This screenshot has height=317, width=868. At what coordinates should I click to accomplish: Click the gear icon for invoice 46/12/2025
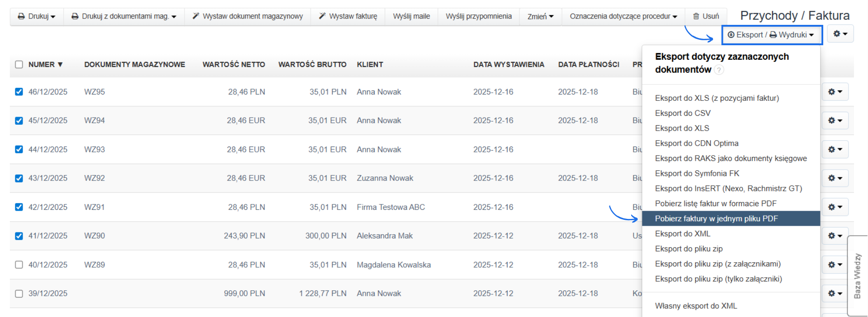(x=835, y=92)
